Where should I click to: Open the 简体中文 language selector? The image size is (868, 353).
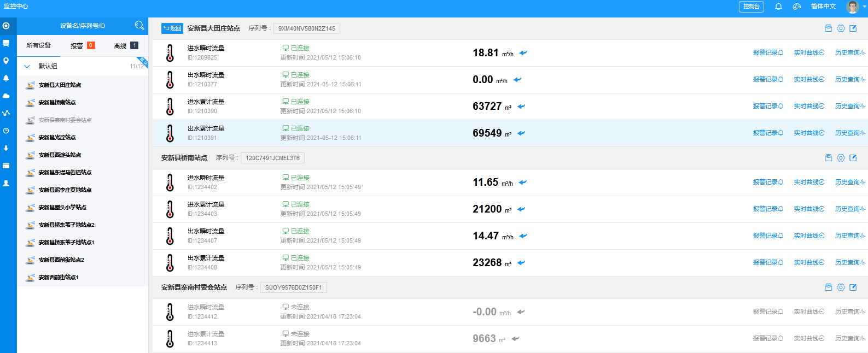(823, 7)
